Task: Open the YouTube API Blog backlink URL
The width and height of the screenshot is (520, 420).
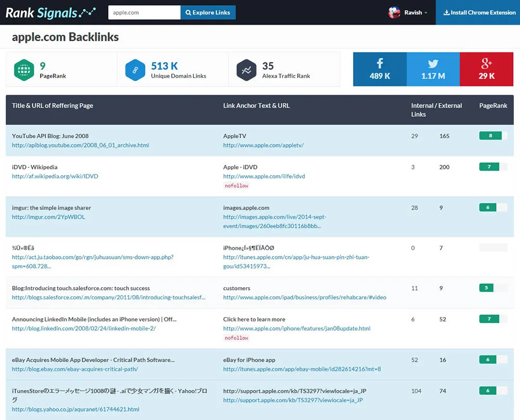Action: tap(80, 145)
